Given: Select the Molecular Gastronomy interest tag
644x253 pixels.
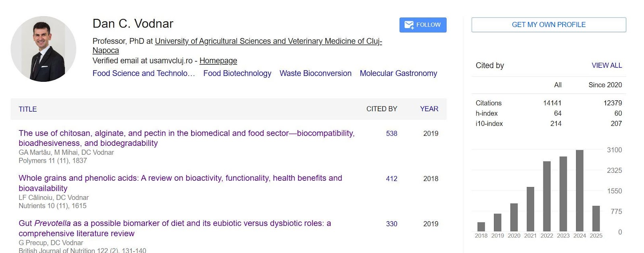Looking at the screenshot, I should 398,73.
